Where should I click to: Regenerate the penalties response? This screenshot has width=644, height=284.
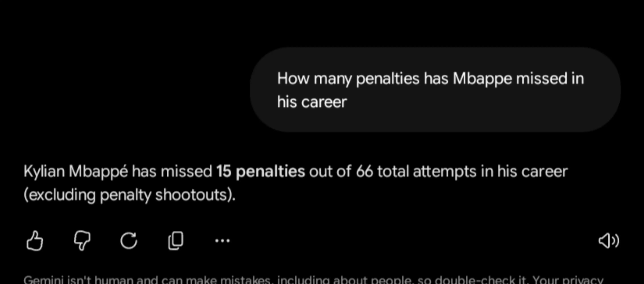129,241
